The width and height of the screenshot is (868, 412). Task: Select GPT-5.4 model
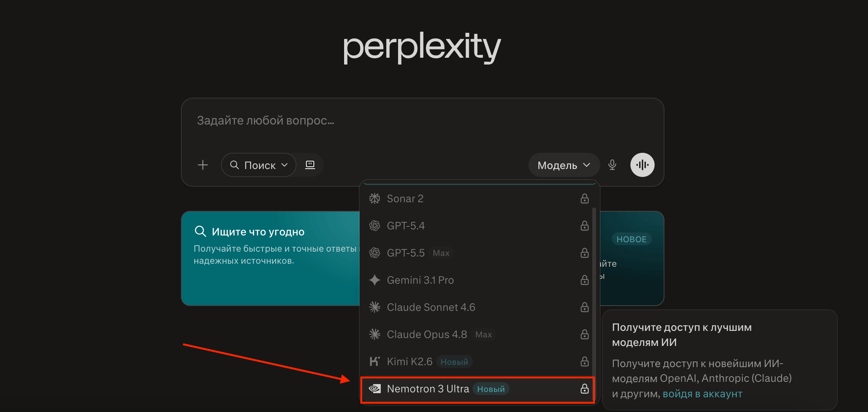(477, 226)
